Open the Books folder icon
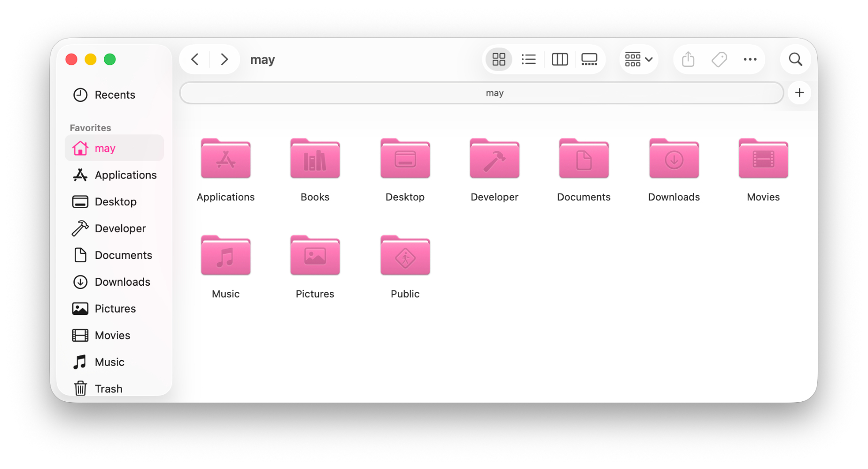Screen dimensions: 868x469 pyautogui.click(x=315, y=160)
